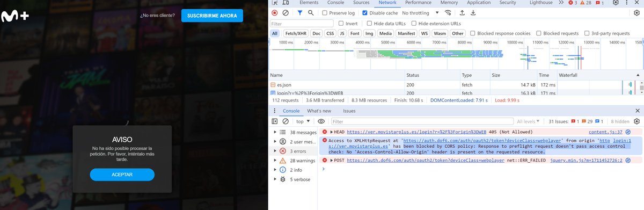Switch to the Application tab
Screen dimensions: 644x210
point(479,3)
